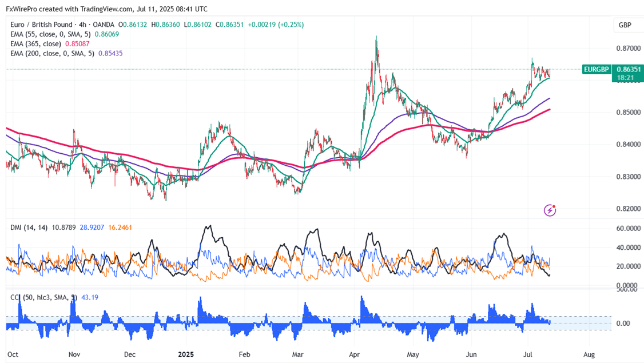This screenshot has width=644, height=363.
Task: Click the FxWirePro TradingView header caption
Action: pyautogui.click(x=107, y=9)
